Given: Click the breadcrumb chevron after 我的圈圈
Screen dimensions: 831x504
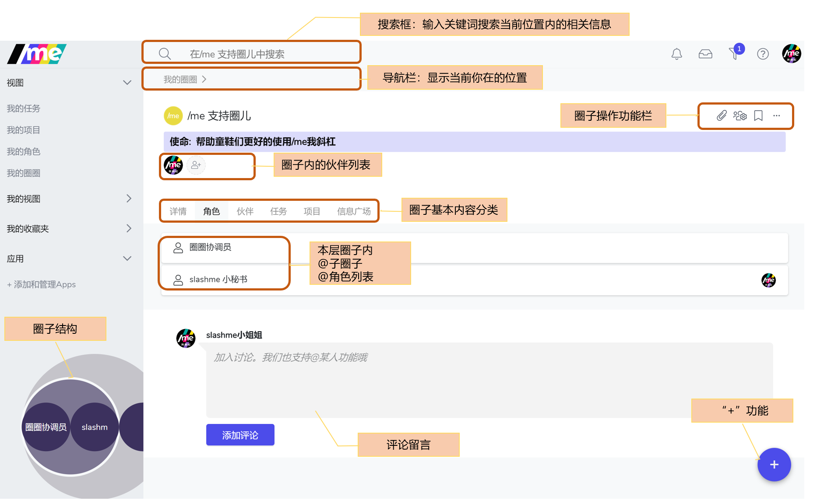Looking at the screenshot, I should tap(204, 79).
